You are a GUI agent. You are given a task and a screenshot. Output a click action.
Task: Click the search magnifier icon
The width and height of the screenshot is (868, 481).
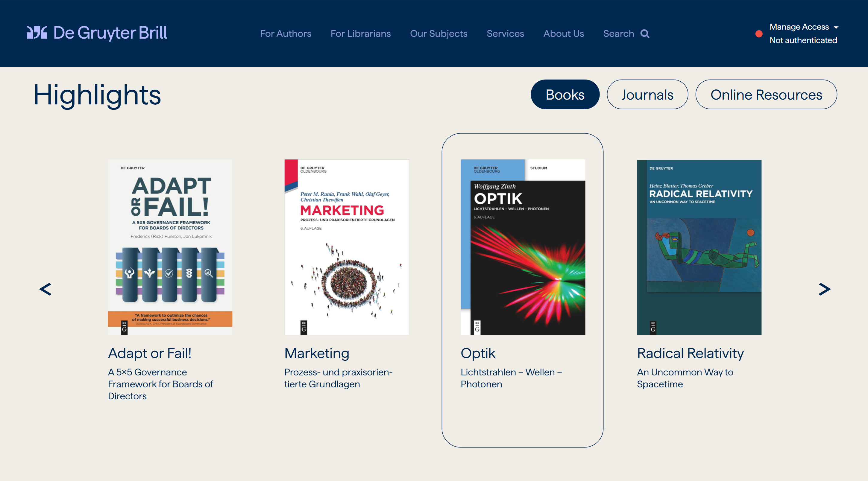coord(645,34)
